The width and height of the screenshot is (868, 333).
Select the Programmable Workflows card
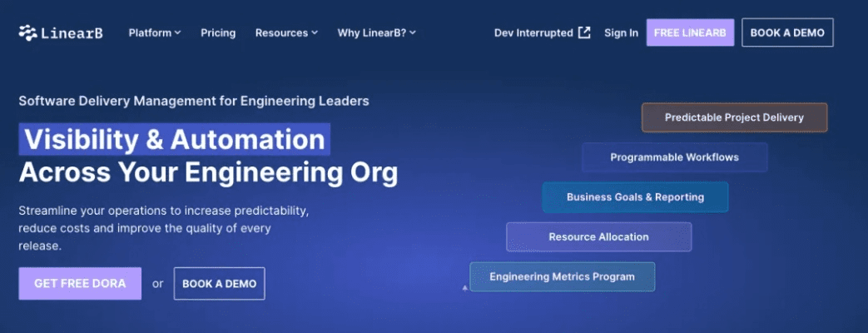[x=674, y=157]
